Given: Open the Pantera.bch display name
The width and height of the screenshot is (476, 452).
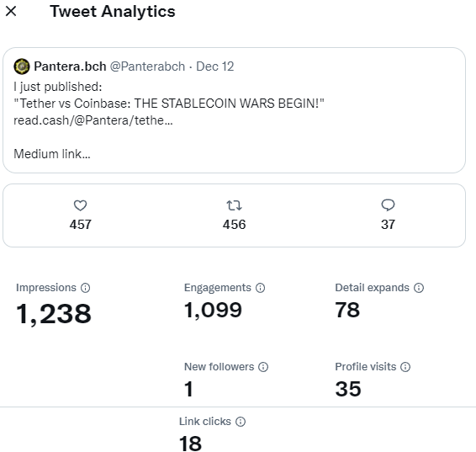Looking at the screenshot, I should coord(70,66).
